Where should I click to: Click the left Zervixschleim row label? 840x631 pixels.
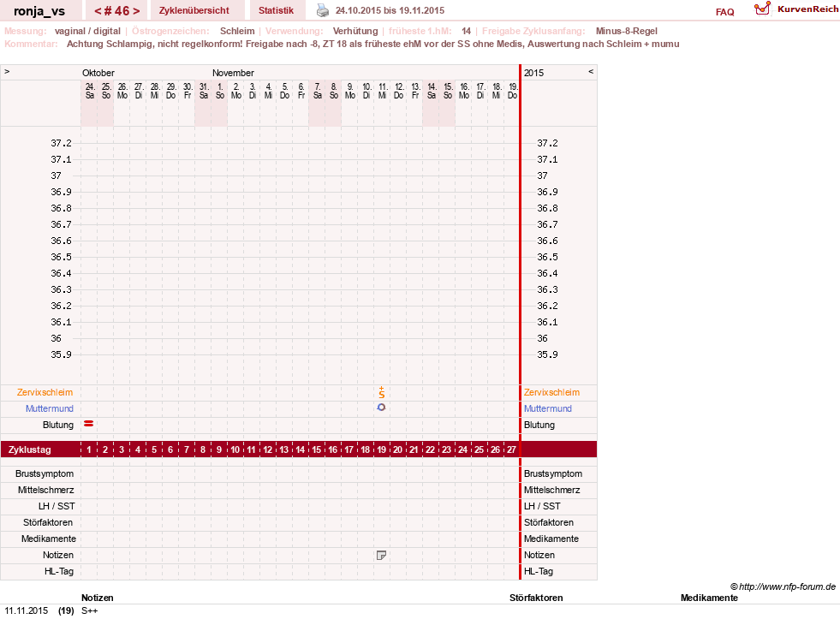pos(45,392)
